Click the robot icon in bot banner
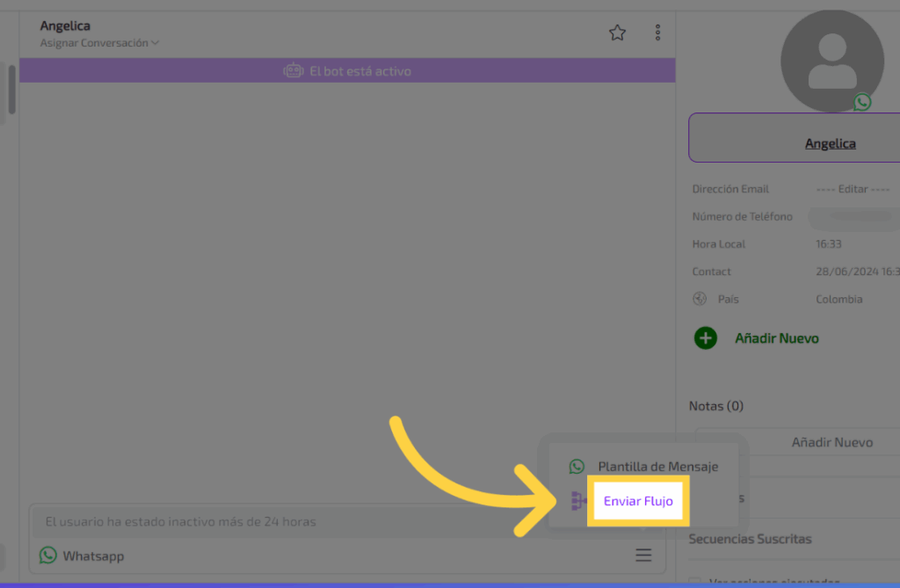This screenshot has height=588, width=900. tap(294, 71)
